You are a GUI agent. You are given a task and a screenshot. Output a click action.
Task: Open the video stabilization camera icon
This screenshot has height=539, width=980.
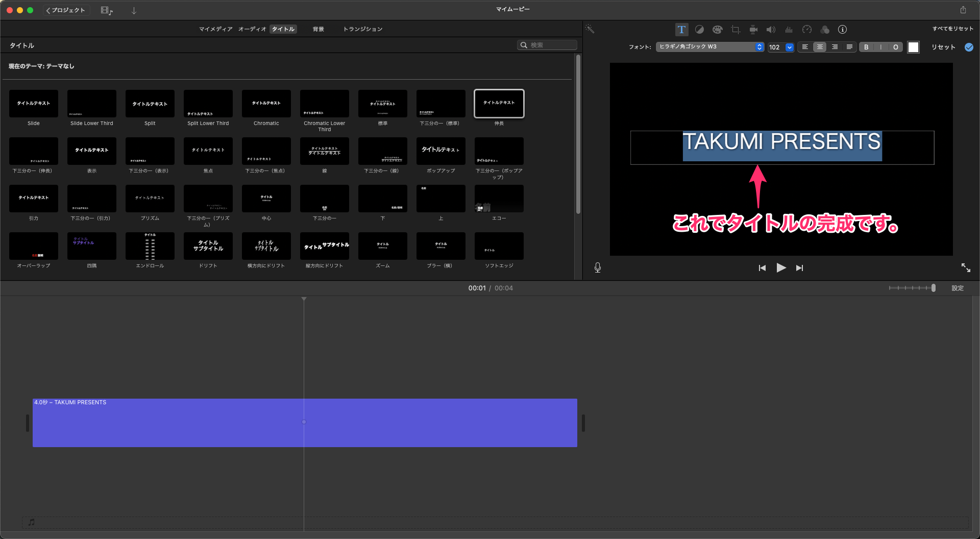coord(753,30)
